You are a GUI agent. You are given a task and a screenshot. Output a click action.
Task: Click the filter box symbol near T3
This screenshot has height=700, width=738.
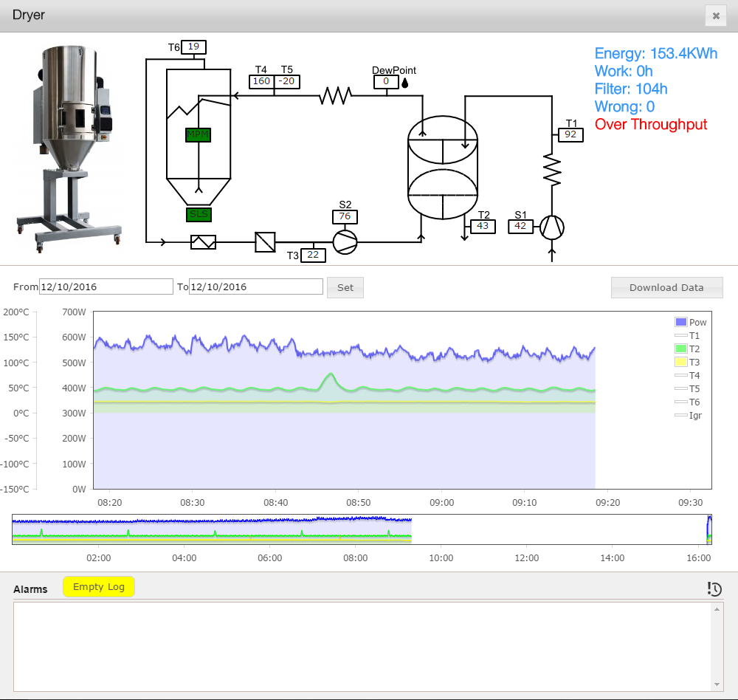(x=265, y=241)
